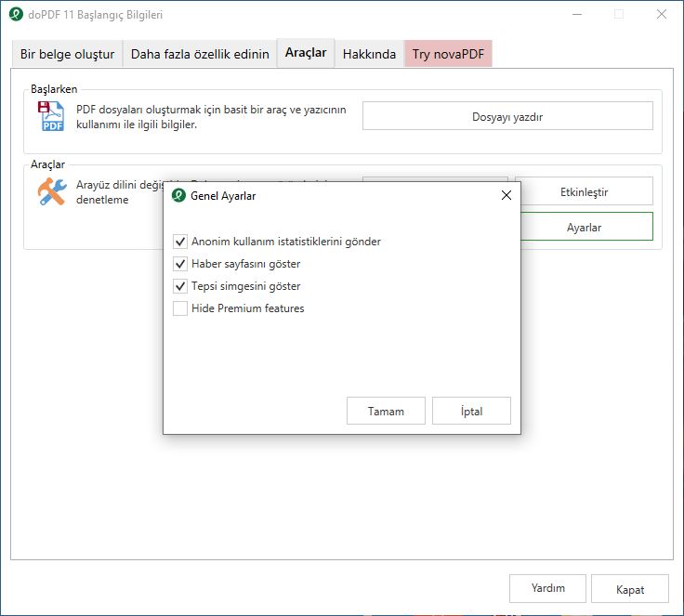Click the PDF dosyaları oluşturmak description text
This screenshot has height=616, width=684.
(211, 117)
